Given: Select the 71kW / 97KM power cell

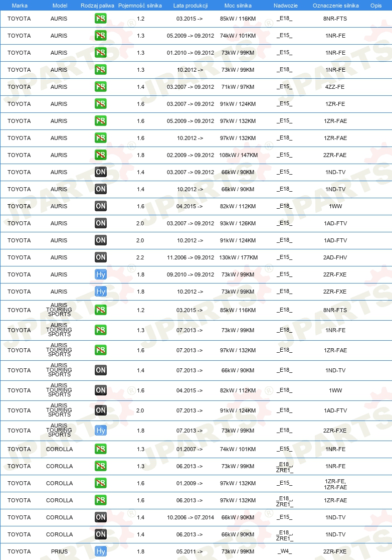Looking at the screenshot, I should [x=238, y=87].
